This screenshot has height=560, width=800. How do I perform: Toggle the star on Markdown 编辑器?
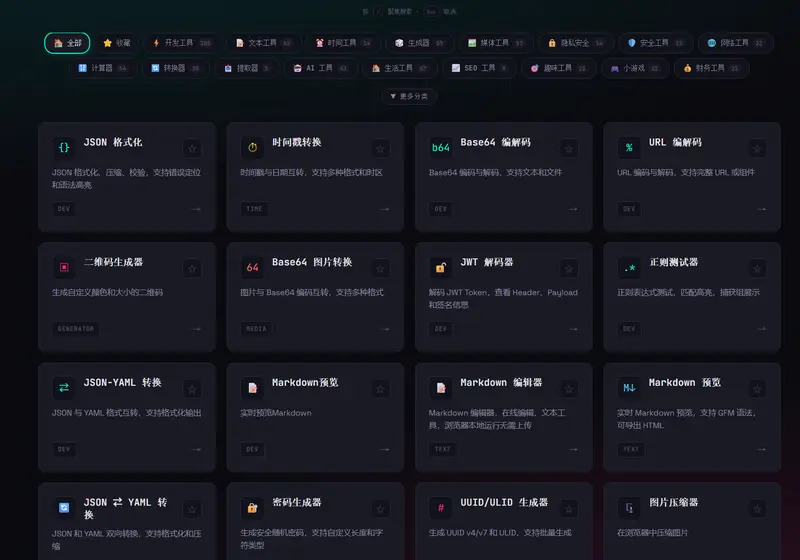coord(569,389)
